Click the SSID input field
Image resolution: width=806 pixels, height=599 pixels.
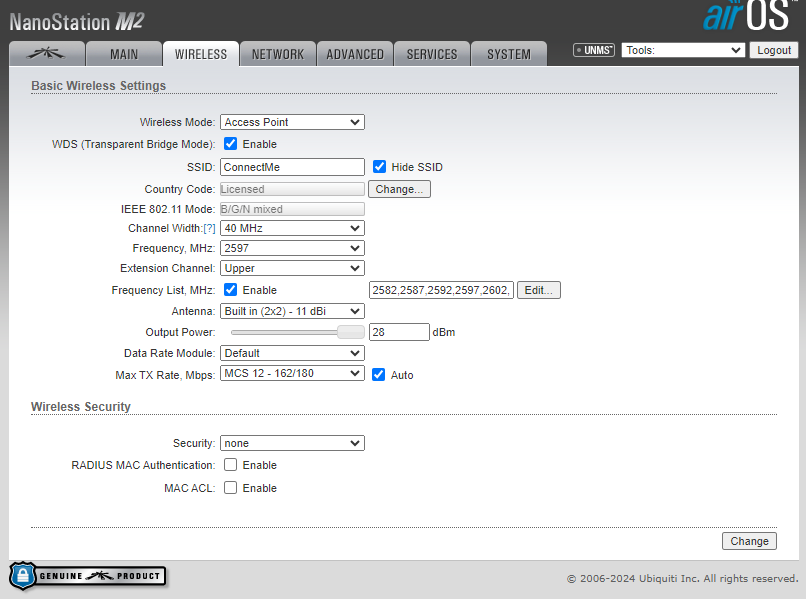(292, 167)
